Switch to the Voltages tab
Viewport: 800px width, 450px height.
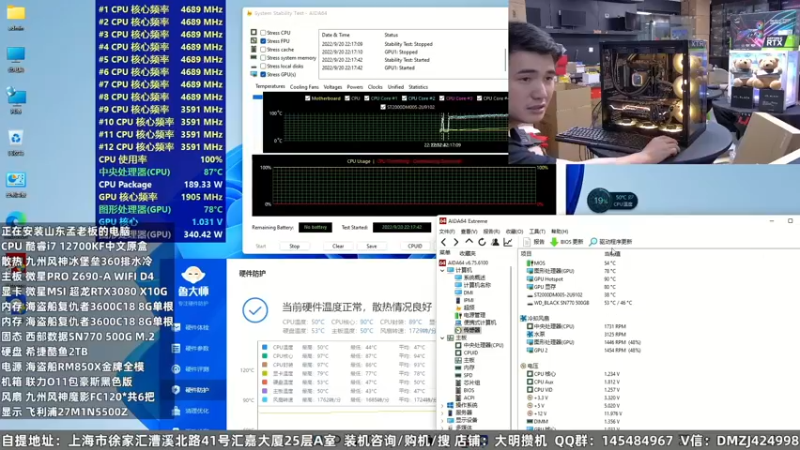pyautogui.click(x=333, y=87)
